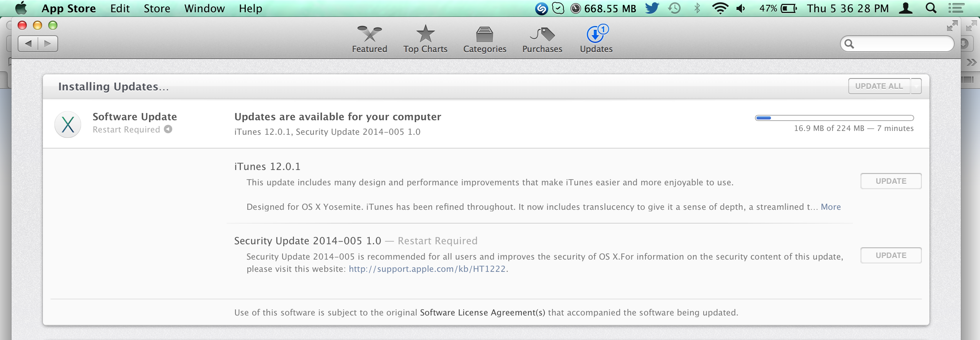Screen dimensions: 980x340
Task: Click the Software Update OS X icon
Action: (x=68, y=124)
